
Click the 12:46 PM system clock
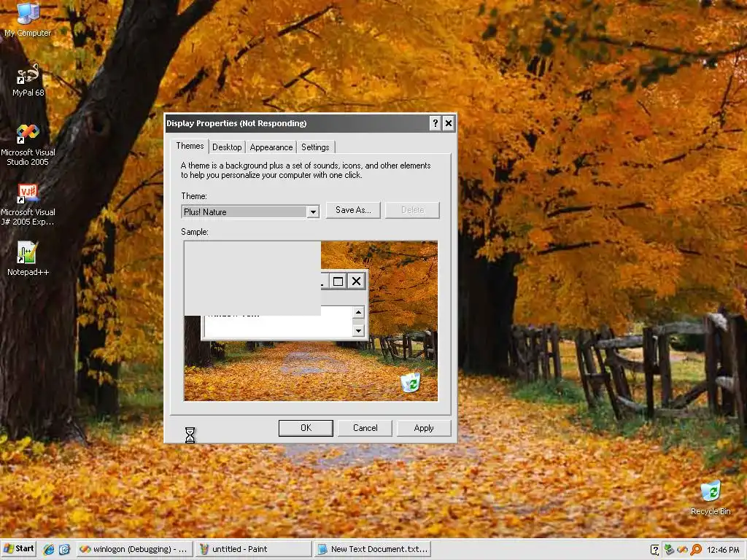coord(723,550)
